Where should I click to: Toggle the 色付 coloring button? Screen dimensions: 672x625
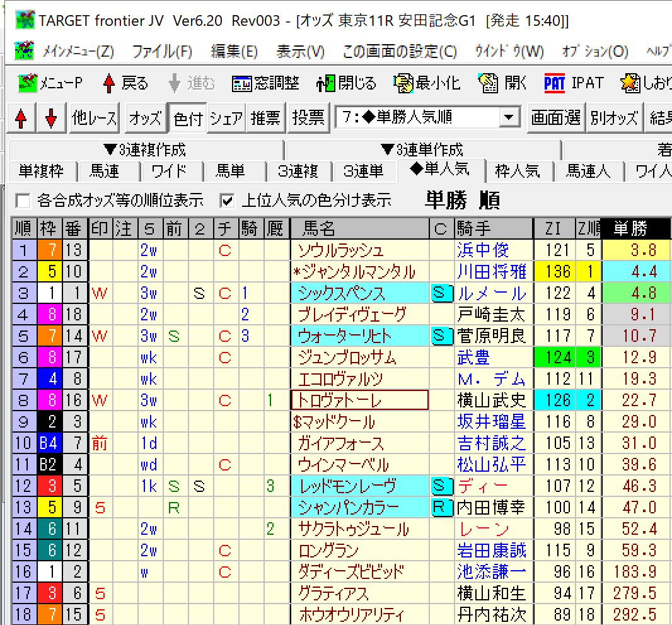pyautogui.click(x=188, y=118)
